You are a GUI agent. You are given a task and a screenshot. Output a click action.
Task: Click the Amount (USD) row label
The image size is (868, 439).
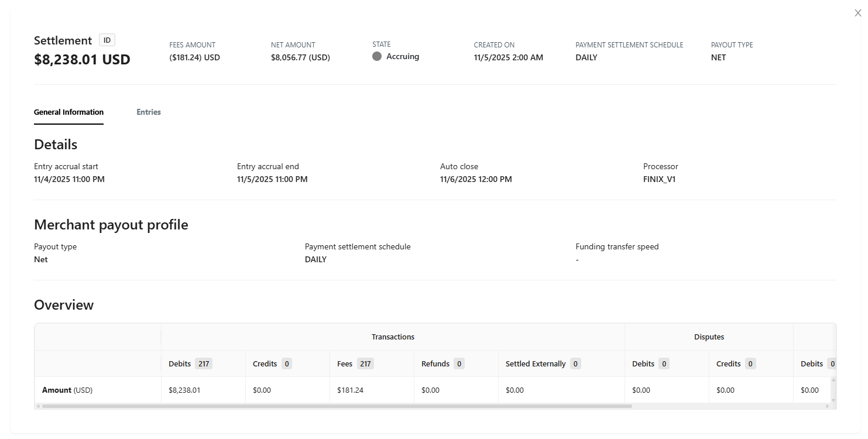pos(67,390)
